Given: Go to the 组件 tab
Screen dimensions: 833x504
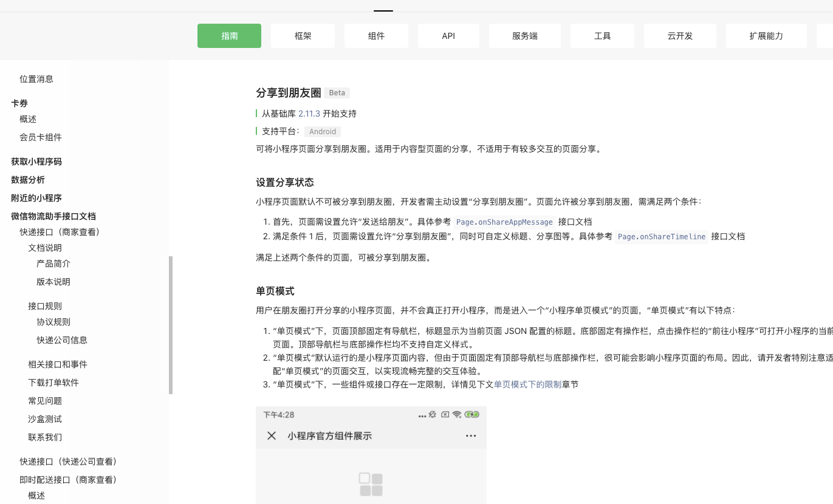Looking at the screenshot, I should [376, 36].
